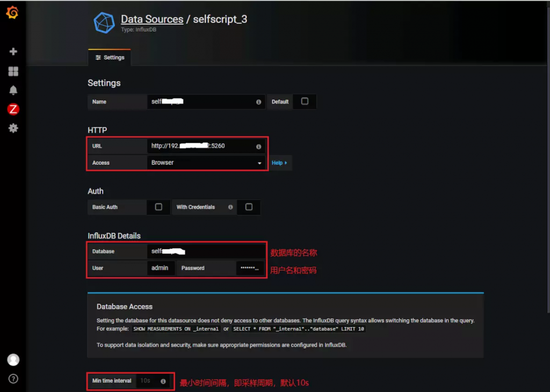Open the Help question mark icon
Image resolution: width=550 pixels, height=392 pixels.
13,379
